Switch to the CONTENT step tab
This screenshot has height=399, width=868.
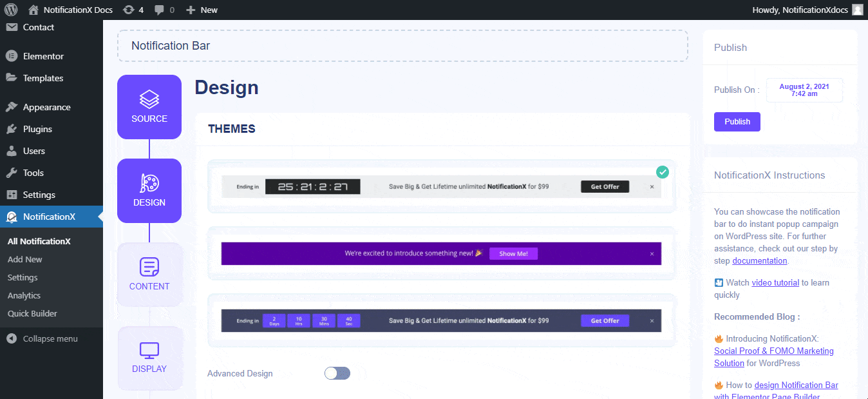(x=149, y=275)
